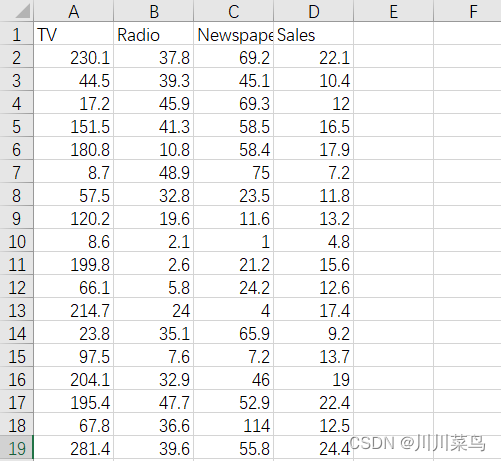
Task: Select cell with value 58.4
Action: click(x=234, y=149)
